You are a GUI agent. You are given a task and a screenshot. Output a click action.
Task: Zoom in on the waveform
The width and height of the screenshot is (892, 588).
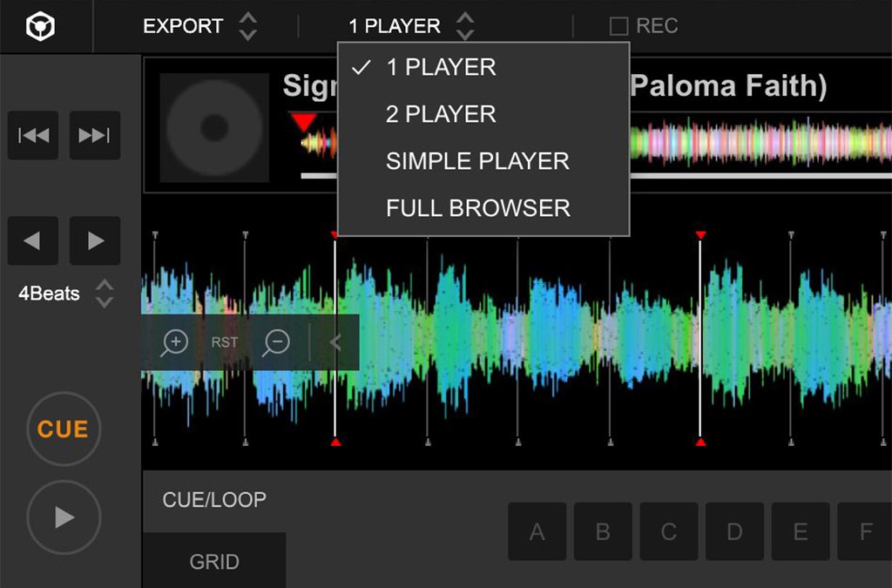click(175, 342)
